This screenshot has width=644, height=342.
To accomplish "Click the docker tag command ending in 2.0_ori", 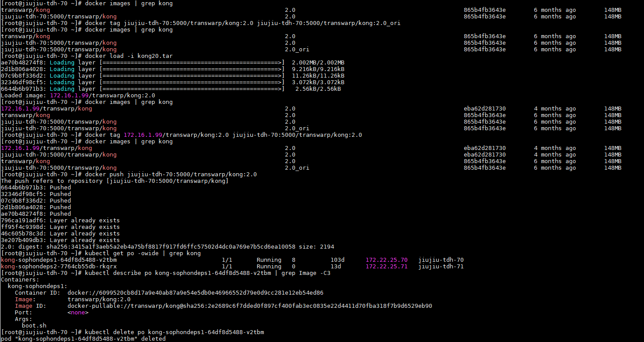I will (242, 23).
